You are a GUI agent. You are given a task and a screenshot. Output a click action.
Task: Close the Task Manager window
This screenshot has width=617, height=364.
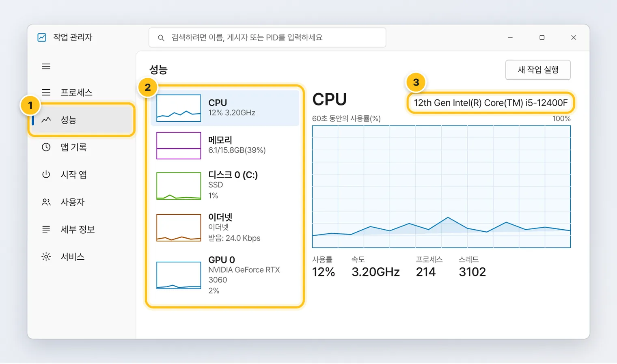574,37
